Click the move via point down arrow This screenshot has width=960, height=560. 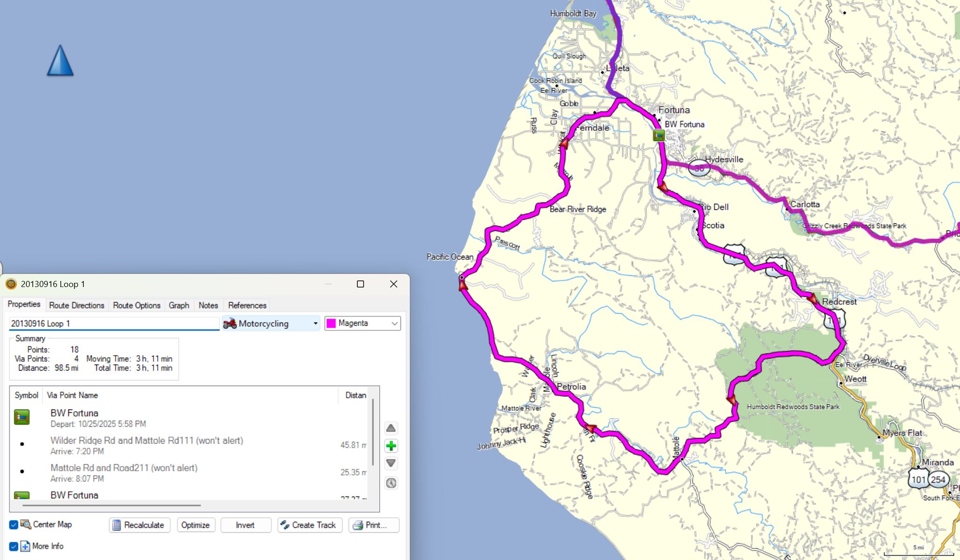pyautogui.click(x=391, y=463)
